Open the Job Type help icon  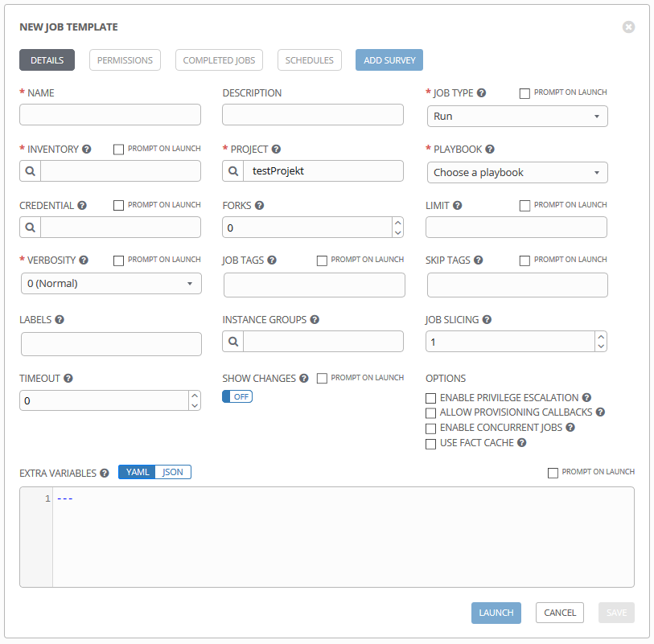(481, 93)
